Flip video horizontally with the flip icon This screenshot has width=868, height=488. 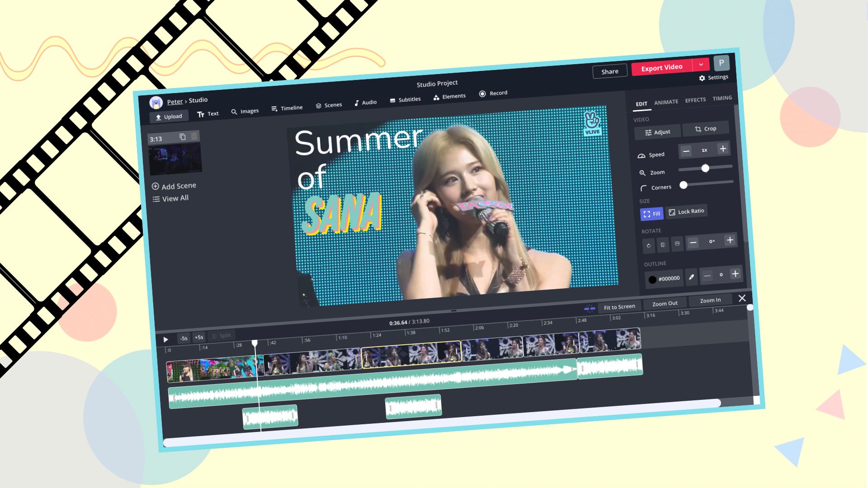(x=663, y=244)
